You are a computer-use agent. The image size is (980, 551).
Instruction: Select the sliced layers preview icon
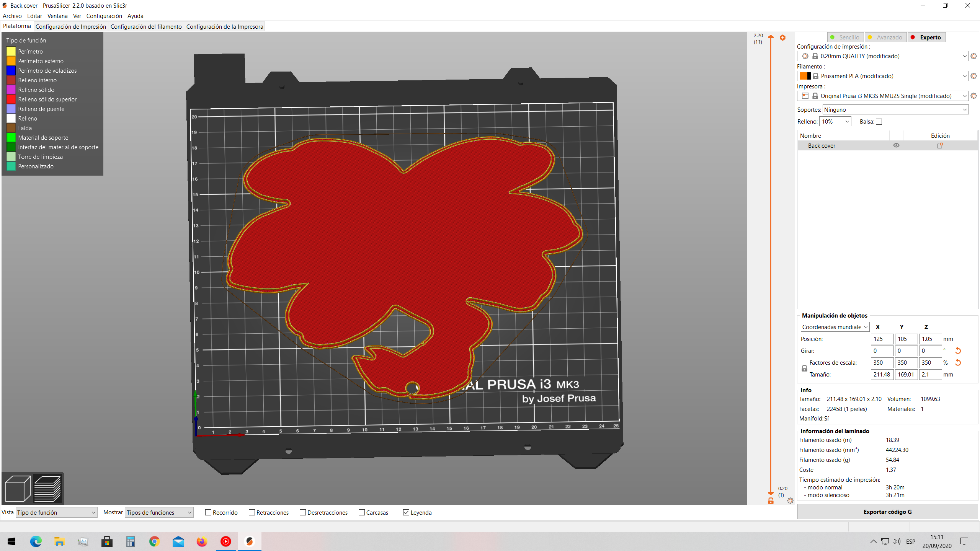(48, 488)
